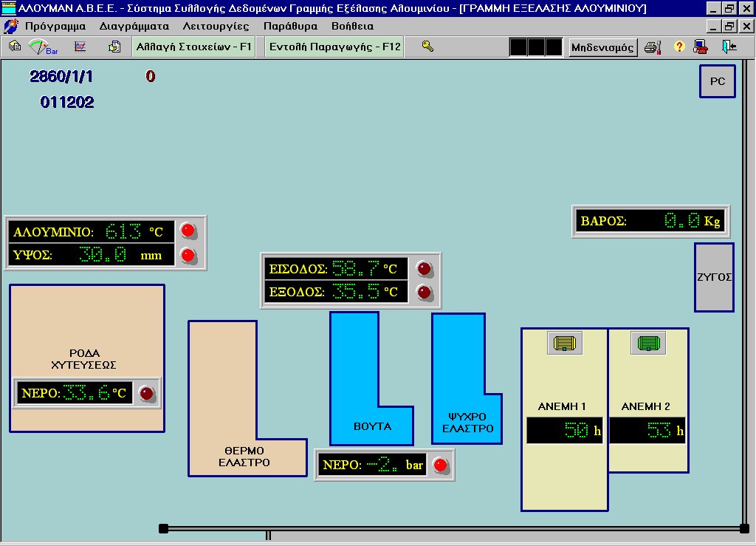Toggle the red indicator next to ΑΛΟΥΜΙΝΙΟ temperature
Viewport: 756px width, 546px height.
[x=189, y=231]
